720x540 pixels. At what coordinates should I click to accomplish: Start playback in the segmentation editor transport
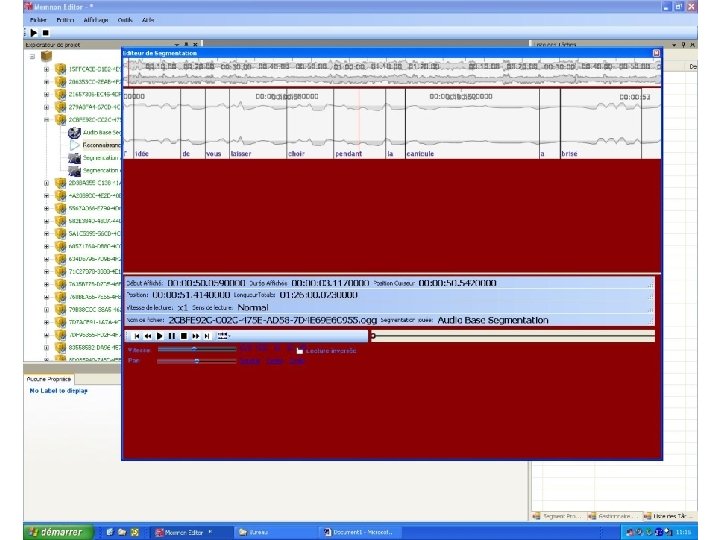[160, 336]
